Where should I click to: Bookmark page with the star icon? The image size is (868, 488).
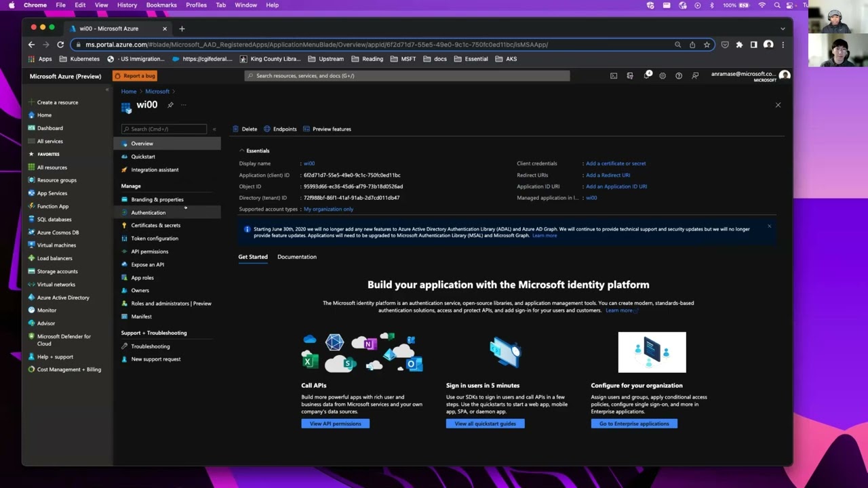(707, 45)
